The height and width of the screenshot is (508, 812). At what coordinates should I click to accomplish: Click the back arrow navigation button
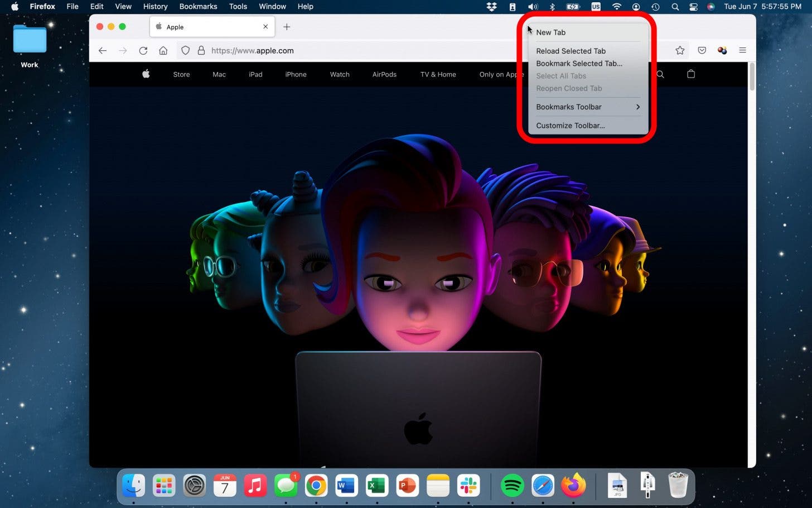pos(103,51)
